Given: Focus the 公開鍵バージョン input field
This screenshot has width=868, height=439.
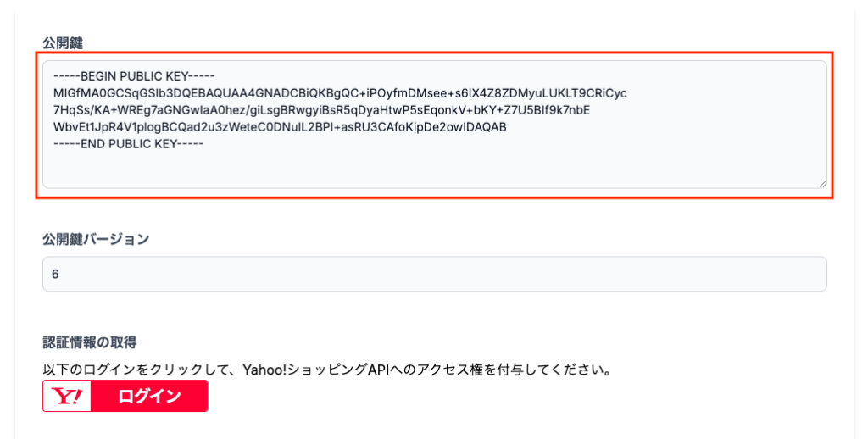Looking at the screenshot, I should point(434,275).
